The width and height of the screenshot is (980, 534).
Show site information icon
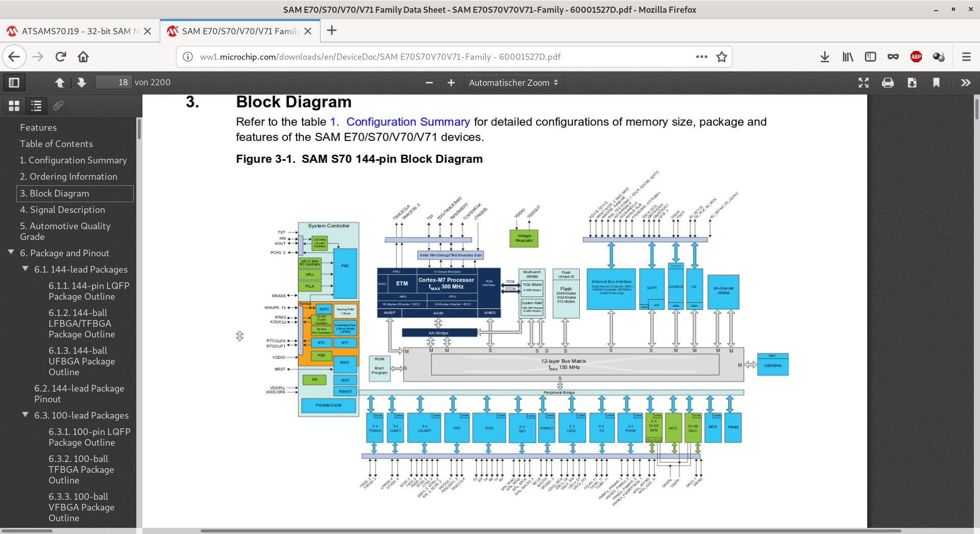(188, 57)
